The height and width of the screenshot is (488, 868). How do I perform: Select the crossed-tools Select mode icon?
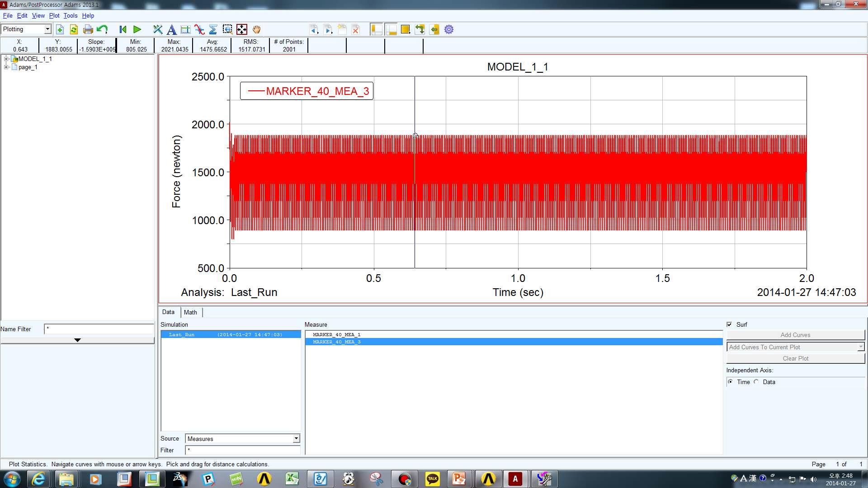pos(157,30)
